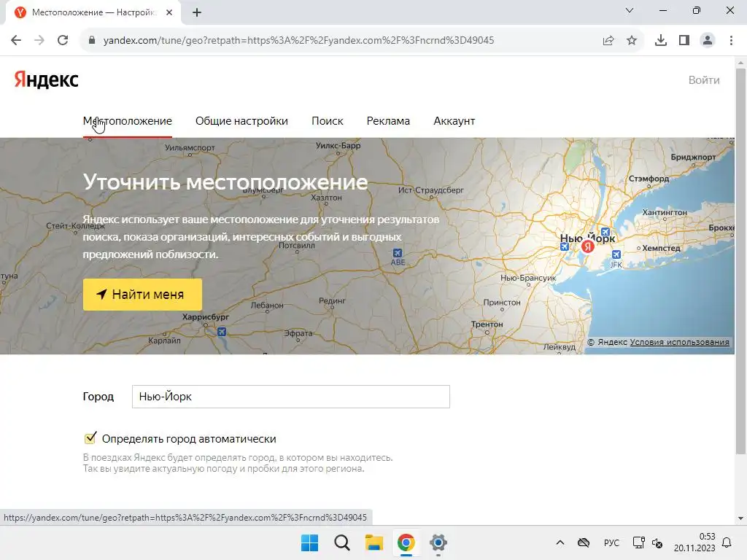Click the Уточнить местоположение heading
747x560 pixels.
pyautogui.click(x=225, y=182)
